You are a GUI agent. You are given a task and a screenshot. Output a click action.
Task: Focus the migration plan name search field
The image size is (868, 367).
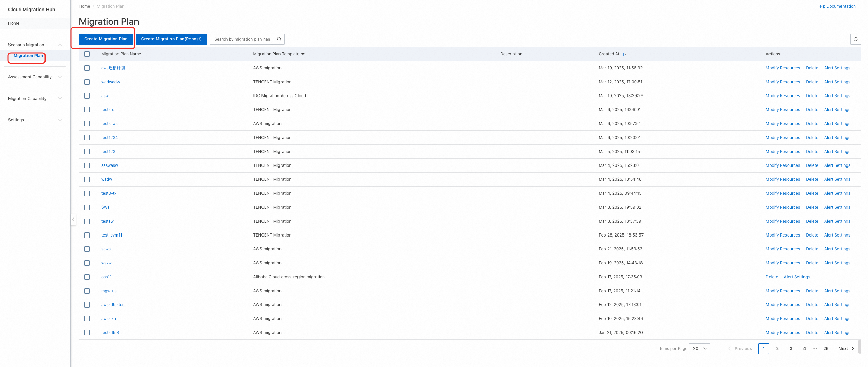pos(242,39)
